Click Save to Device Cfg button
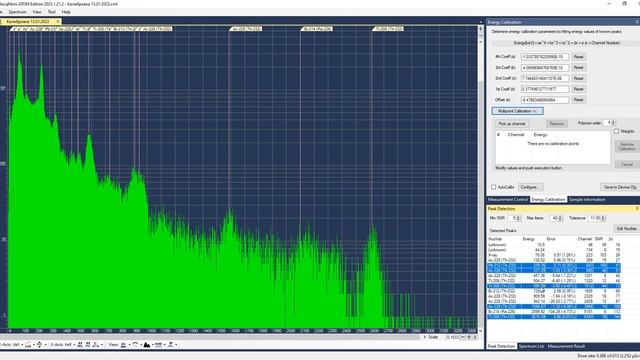640x360 pixels. [x=620, y=187]
